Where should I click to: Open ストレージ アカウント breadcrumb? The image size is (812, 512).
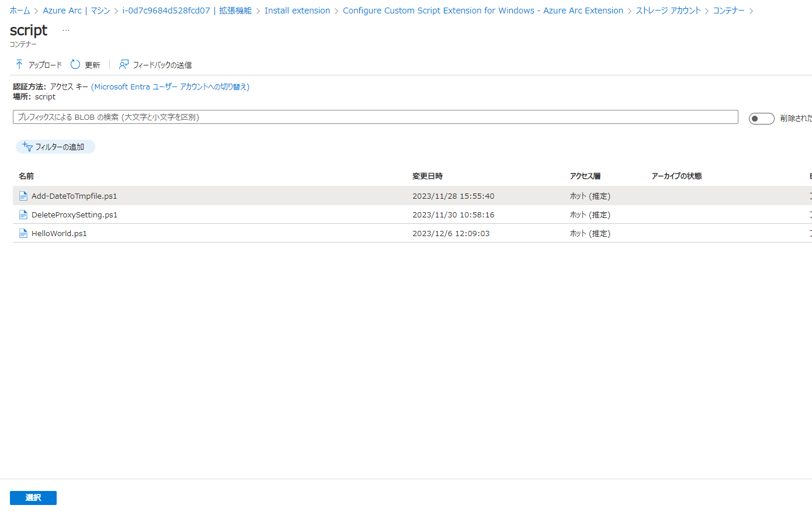pos(668,11)
